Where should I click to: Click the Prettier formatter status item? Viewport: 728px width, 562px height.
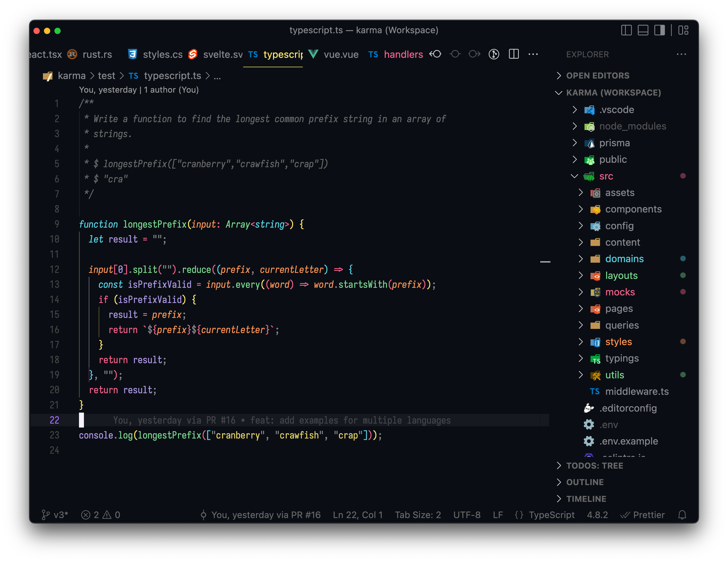[643, 515]
